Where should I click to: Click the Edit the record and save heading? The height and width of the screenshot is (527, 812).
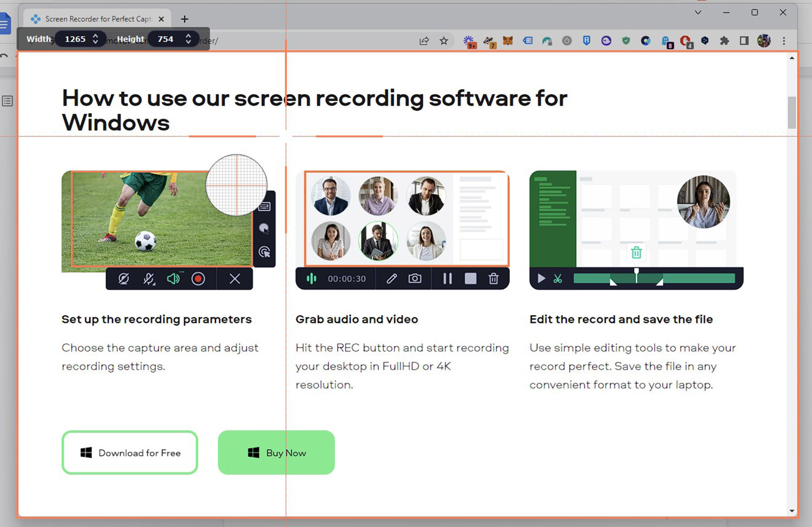point(621,320)
